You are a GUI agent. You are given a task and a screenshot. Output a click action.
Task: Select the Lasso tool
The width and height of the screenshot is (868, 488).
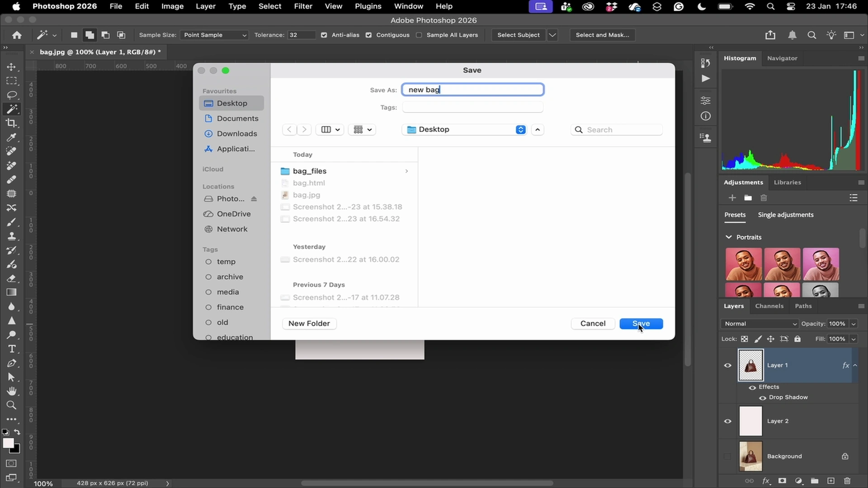[11, 95]
